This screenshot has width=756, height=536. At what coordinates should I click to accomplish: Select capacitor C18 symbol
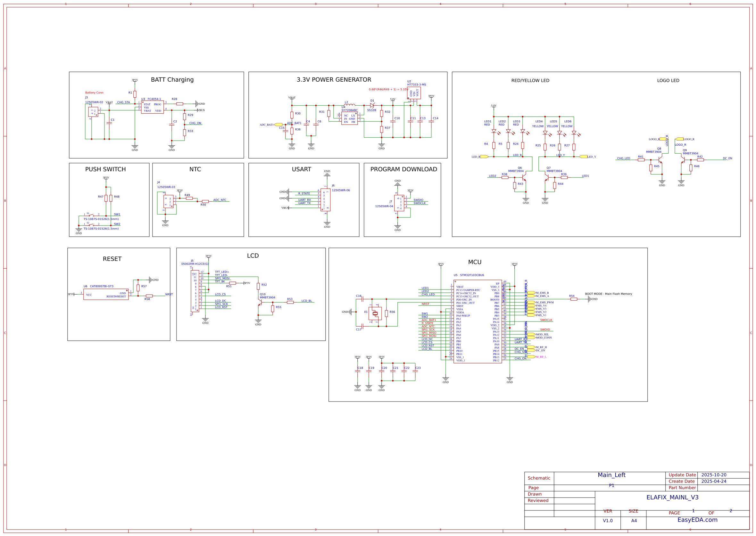click(x=357, y=371)
